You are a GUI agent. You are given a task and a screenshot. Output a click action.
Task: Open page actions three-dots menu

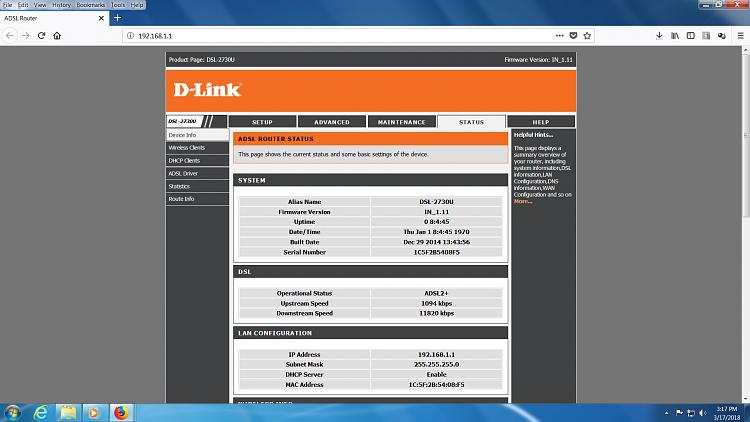(x=559, y=36)
